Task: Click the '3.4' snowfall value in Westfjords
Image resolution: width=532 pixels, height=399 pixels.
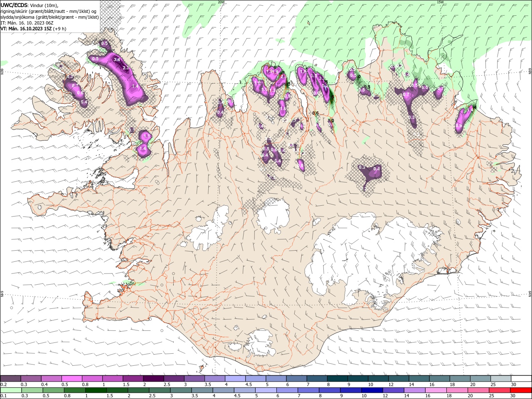Action: 117,59
